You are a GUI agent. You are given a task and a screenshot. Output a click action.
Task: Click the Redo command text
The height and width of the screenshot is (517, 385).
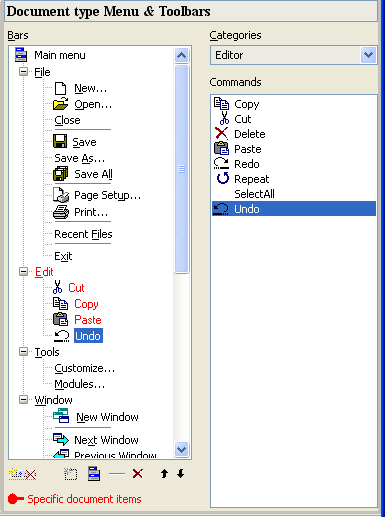247,164
